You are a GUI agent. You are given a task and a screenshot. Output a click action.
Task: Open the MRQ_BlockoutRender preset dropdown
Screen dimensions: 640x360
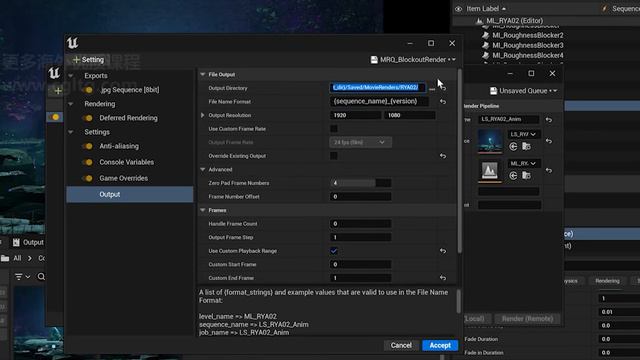tap(413, 60)
